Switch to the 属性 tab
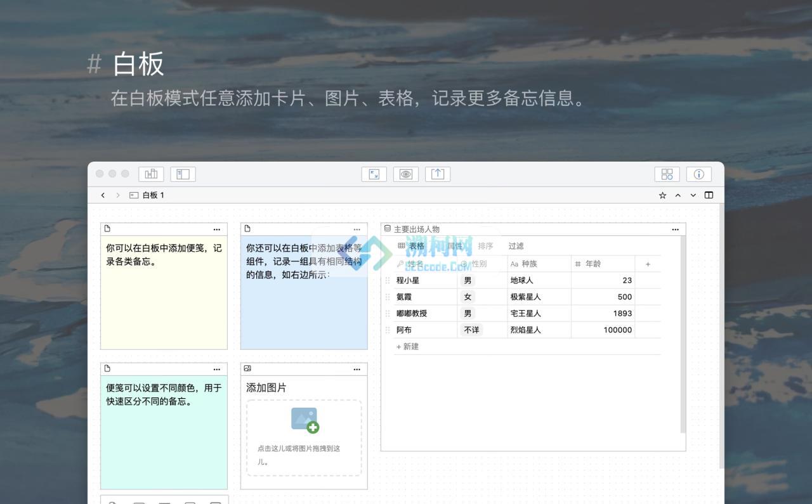The image size is (812, 504). [x=455, y=246]
